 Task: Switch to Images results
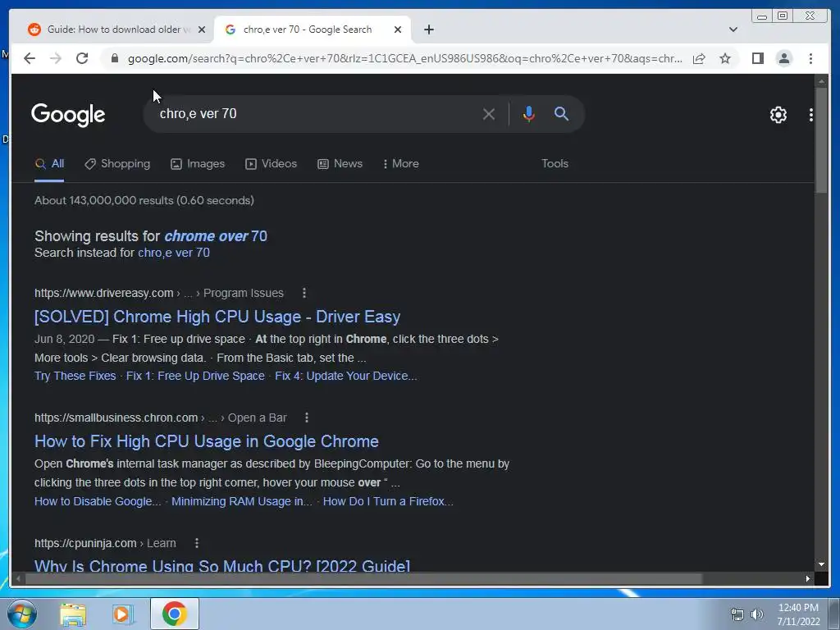tap(198, 164)
